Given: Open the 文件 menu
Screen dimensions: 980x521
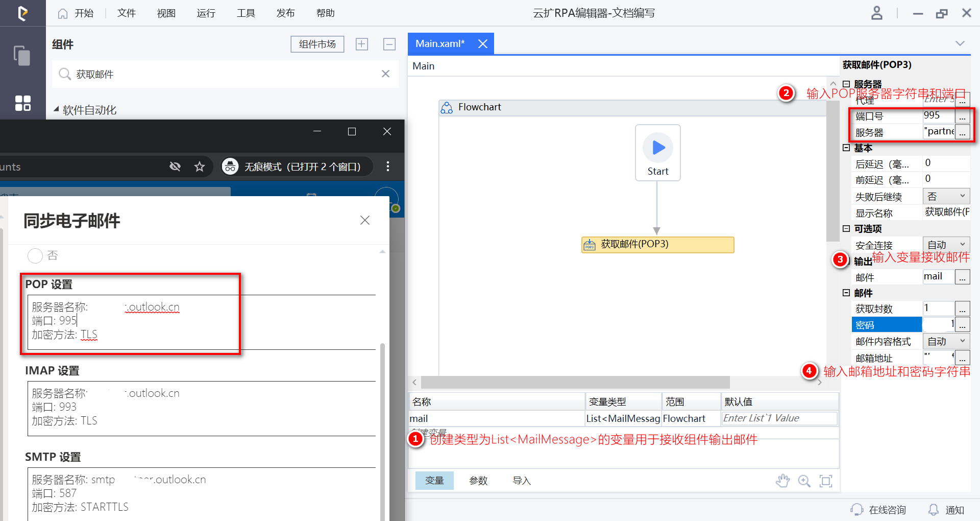Looking at the screenshot, I should coord(127,13).
